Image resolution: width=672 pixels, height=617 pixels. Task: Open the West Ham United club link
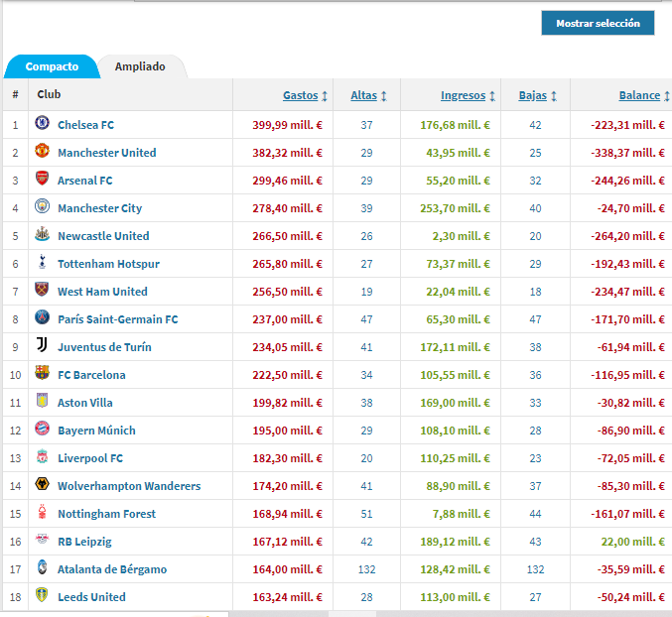(102, 292)
